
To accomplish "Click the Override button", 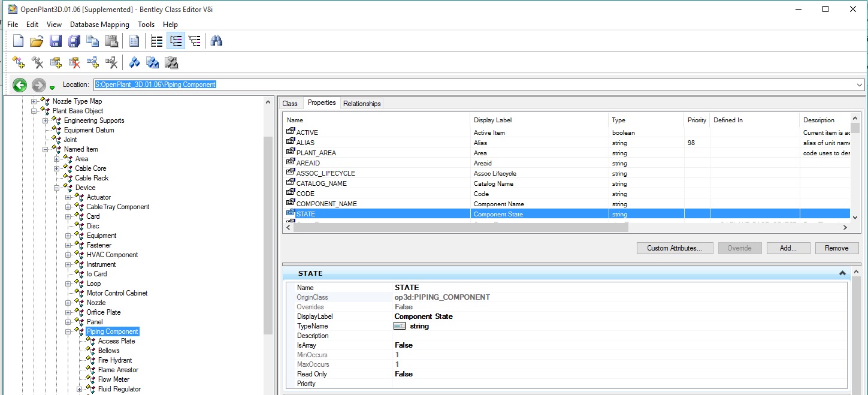I will click(739, 248).
